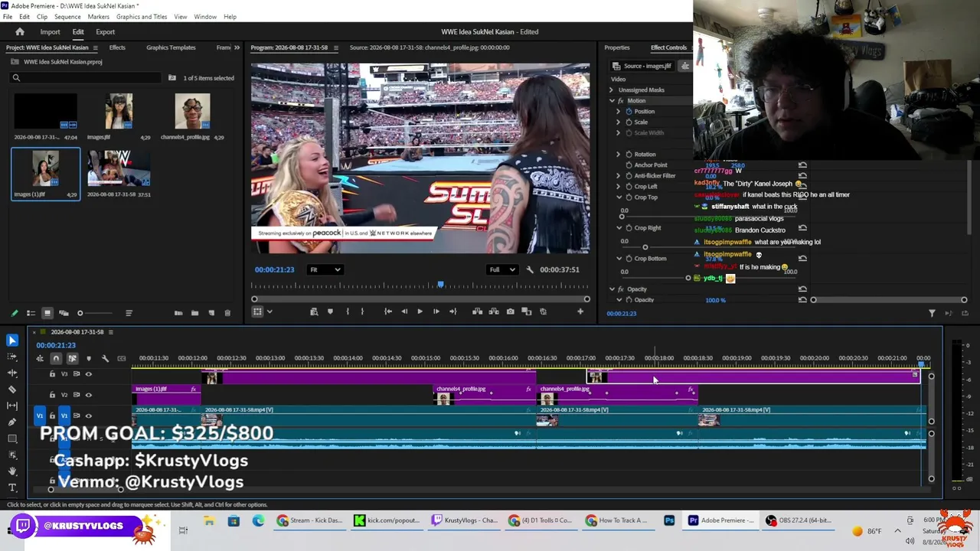Toggle the Rotation animation stopwatch
The image size is (980, 551).
click(x=629, y=155)
